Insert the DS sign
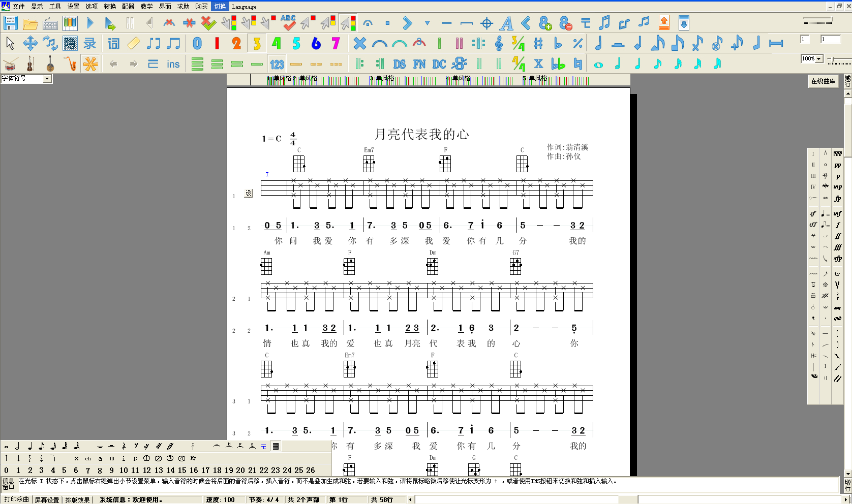 (x=400, y=64)
